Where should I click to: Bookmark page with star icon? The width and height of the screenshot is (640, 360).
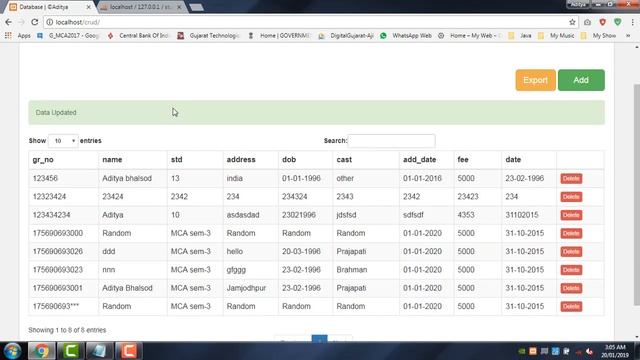[572, 22]
